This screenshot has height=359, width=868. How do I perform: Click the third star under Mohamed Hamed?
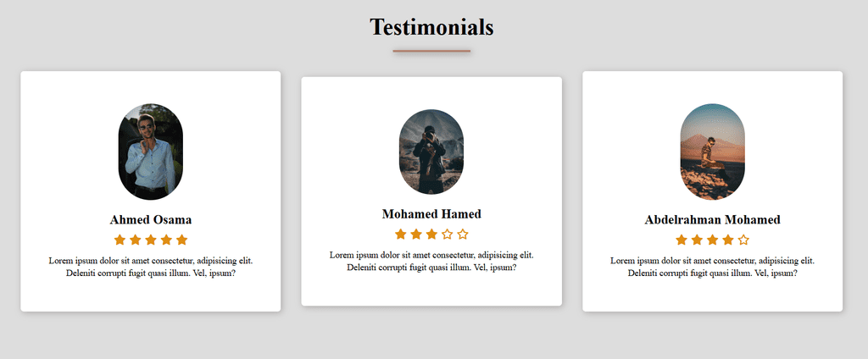431,234
